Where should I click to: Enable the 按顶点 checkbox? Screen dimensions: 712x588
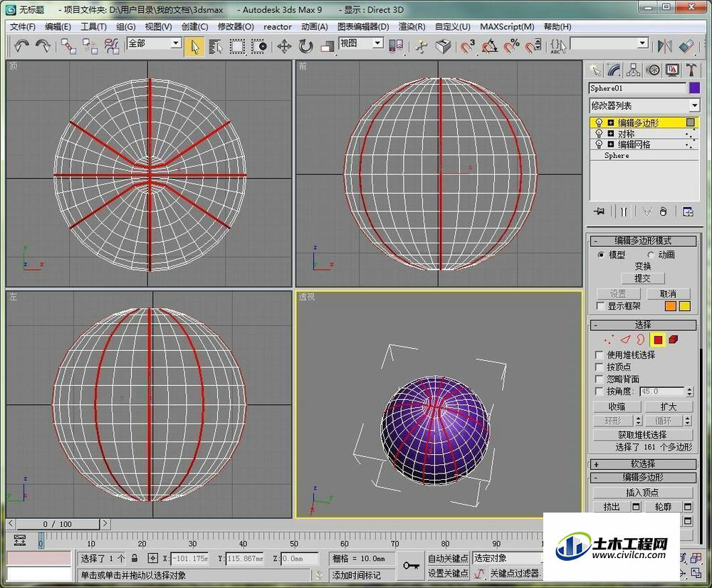(599, 367)
